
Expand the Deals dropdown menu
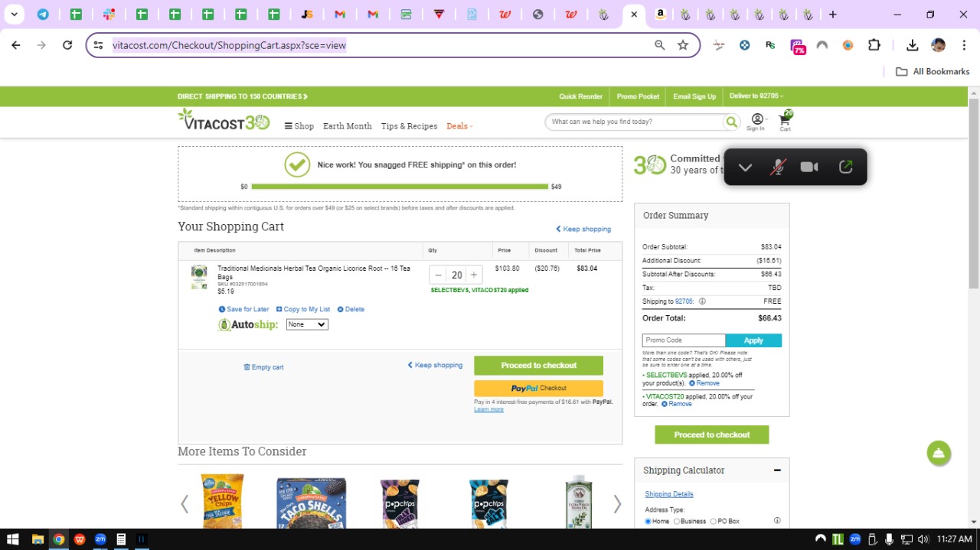click(x=460, y=126)
